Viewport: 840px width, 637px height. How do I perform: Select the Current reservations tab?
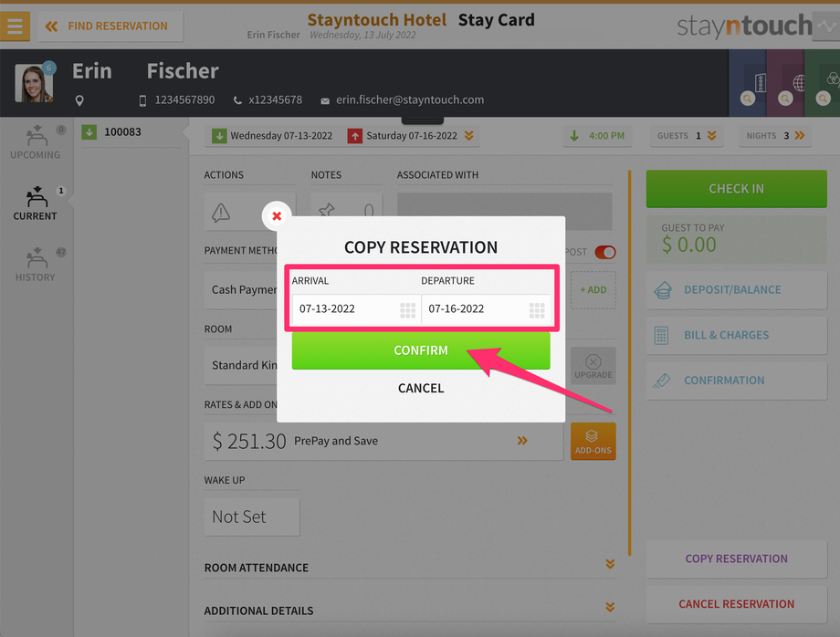pyautogui.click(x=36, y=204)
